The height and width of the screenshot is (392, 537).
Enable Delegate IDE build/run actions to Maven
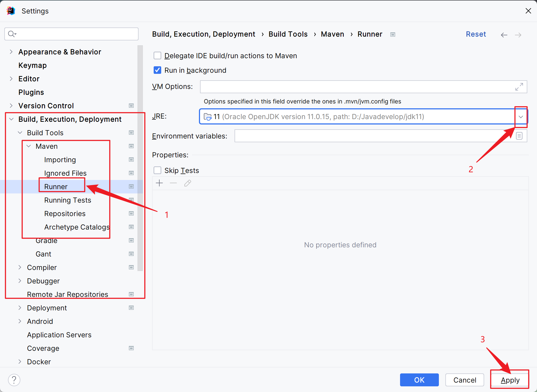point(157,55)
